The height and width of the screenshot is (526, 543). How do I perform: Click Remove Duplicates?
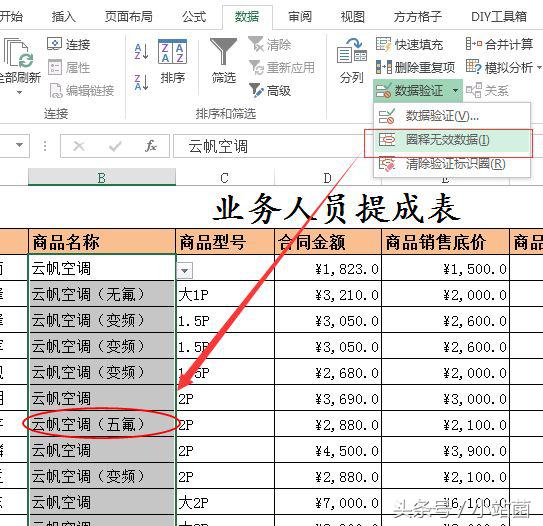(x=416, y=68)
